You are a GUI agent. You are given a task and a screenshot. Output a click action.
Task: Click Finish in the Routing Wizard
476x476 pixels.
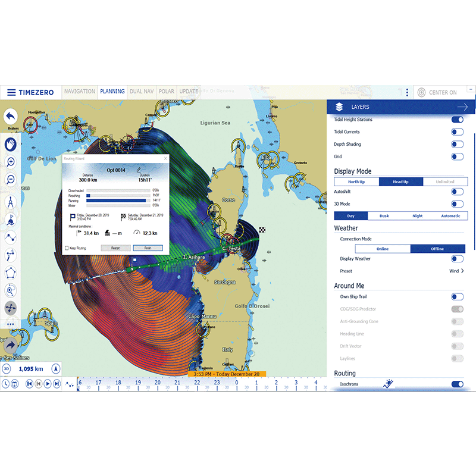pyautogui.click(x=148, y=248)
